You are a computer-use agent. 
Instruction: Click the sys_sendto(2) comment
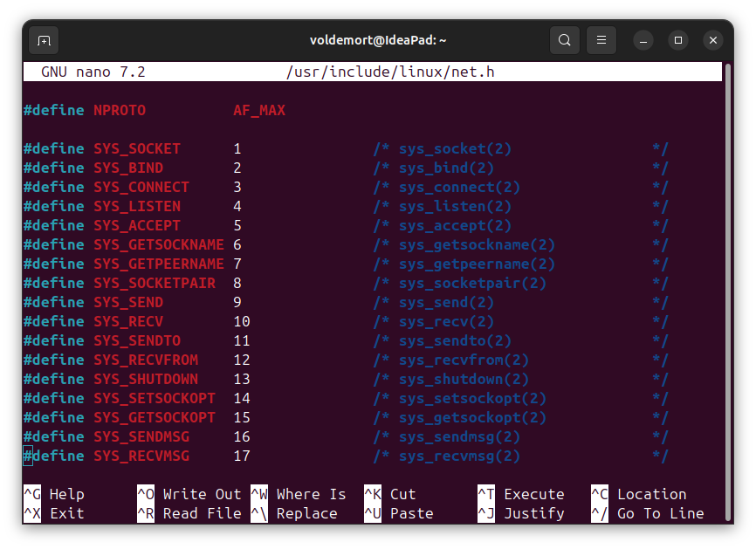coord(455,340)
